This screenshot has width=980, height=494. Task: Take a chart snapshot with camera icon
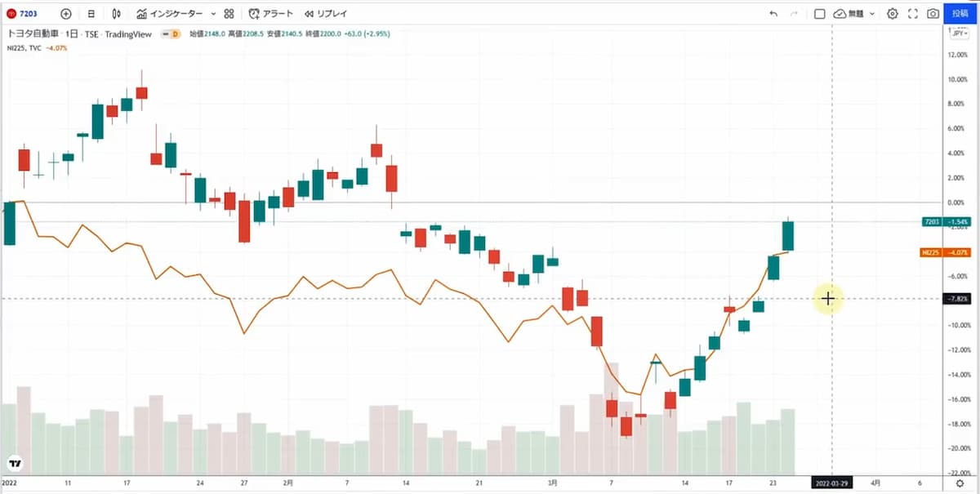tap(933, 14)
